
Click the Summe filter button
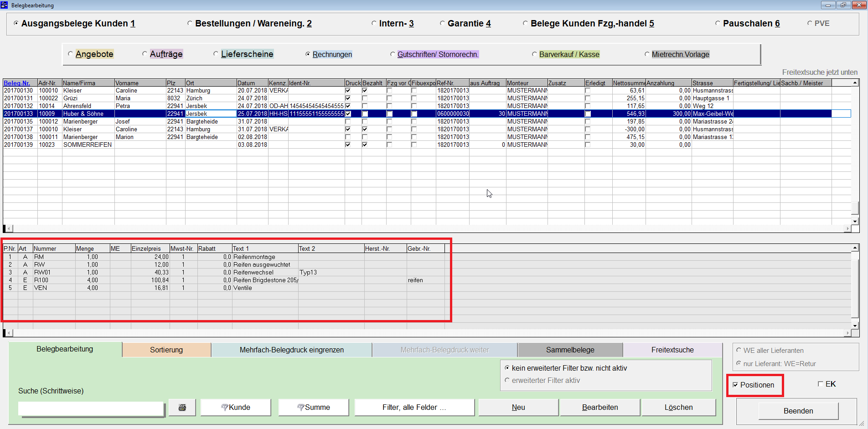314,407
